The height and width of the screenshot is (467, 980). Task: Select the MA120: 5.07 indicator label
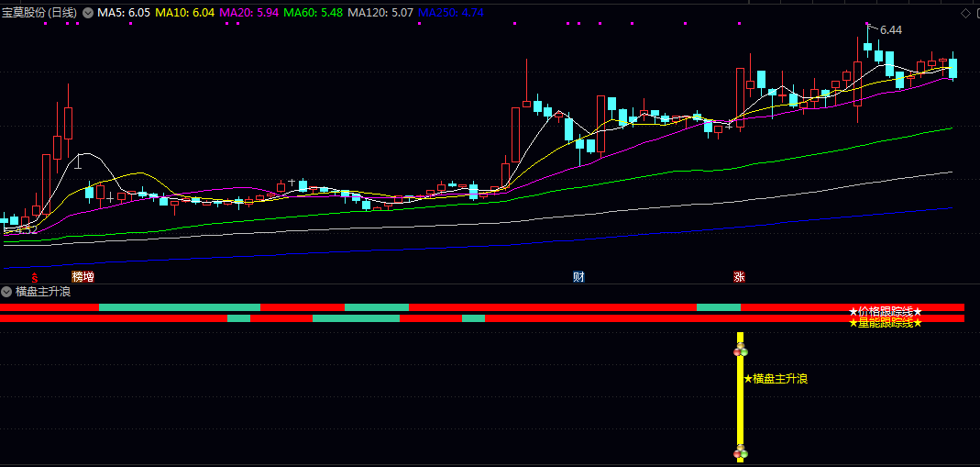click(380, 13)
